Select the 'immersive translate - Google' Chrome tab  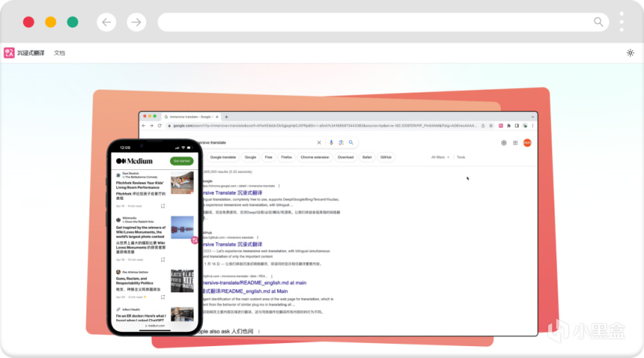pos(190,117)
